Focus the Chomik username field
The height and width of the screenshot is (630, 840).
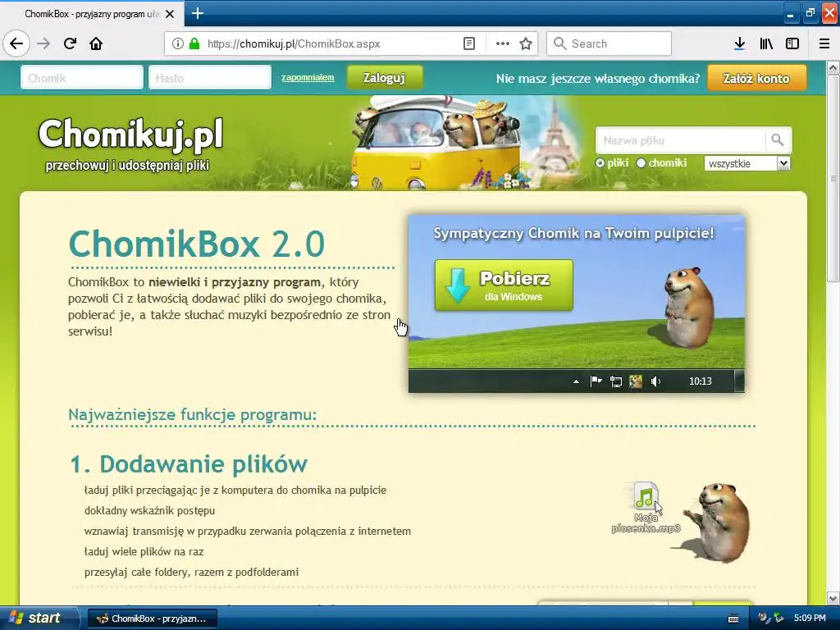82,78
